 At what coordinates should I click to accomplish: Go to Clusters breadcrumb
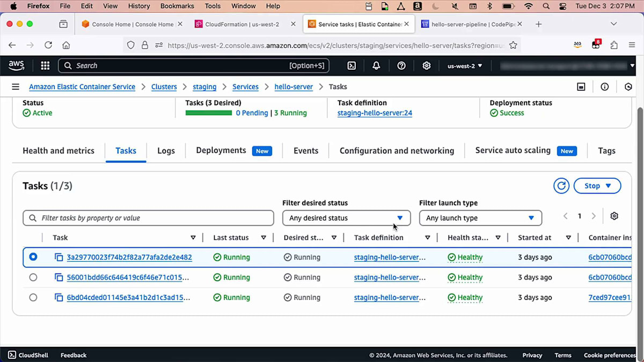(164, 87)
